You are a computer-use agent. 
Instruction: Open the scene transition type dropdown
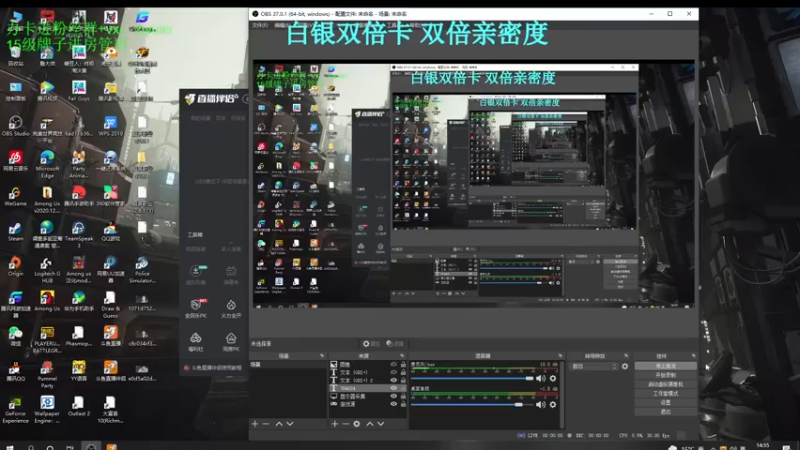pos(594,366)
